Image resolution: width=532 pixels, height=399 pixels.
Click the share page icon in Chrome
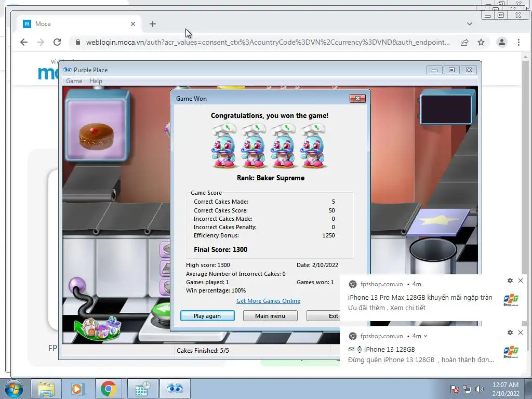(x=464, y=42)
